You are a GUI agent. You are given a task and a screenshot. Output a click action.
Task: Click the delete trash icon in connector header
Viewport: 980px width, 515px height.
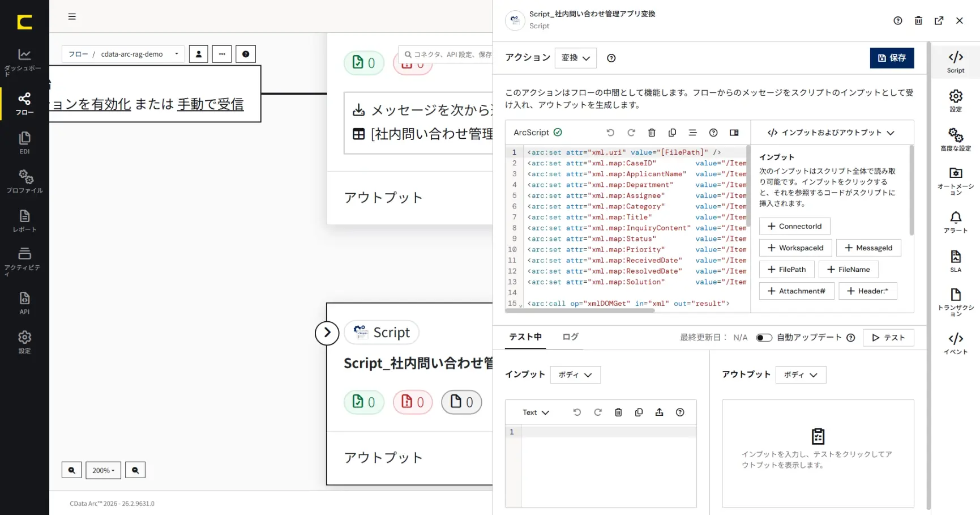click(x=918, y=20)
